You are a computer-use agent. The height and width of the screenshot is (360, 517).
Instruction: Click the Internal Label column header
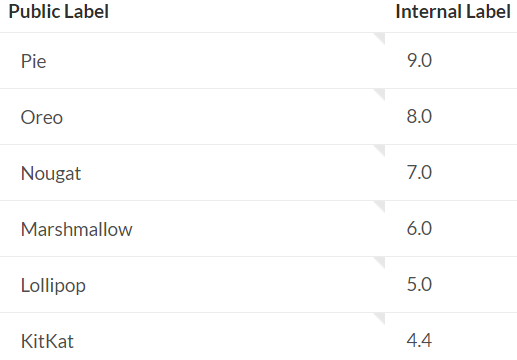click(453, 12)
